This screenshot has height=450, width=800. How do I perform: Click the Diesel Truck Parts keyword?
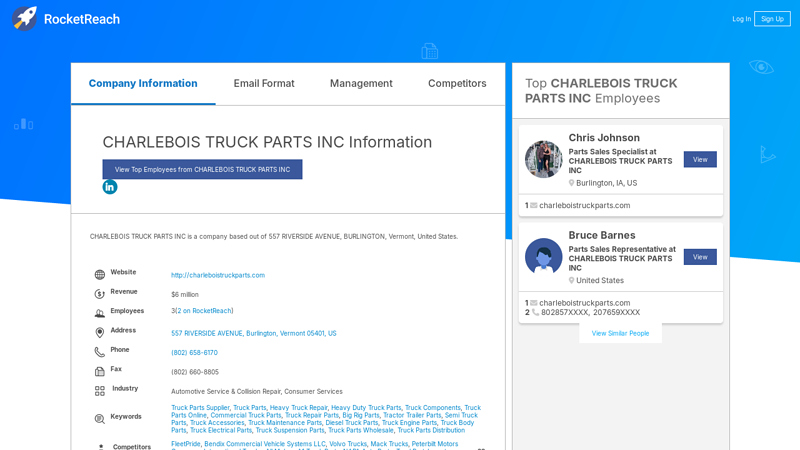tap(352, 422)
